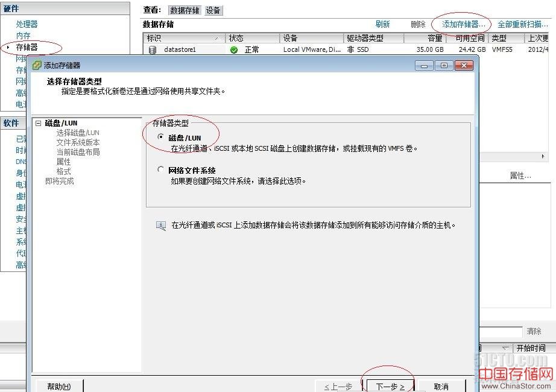The image size is (556, 392).
Task: Select 处理器 in hardware list
Action: tap(27, 24)
